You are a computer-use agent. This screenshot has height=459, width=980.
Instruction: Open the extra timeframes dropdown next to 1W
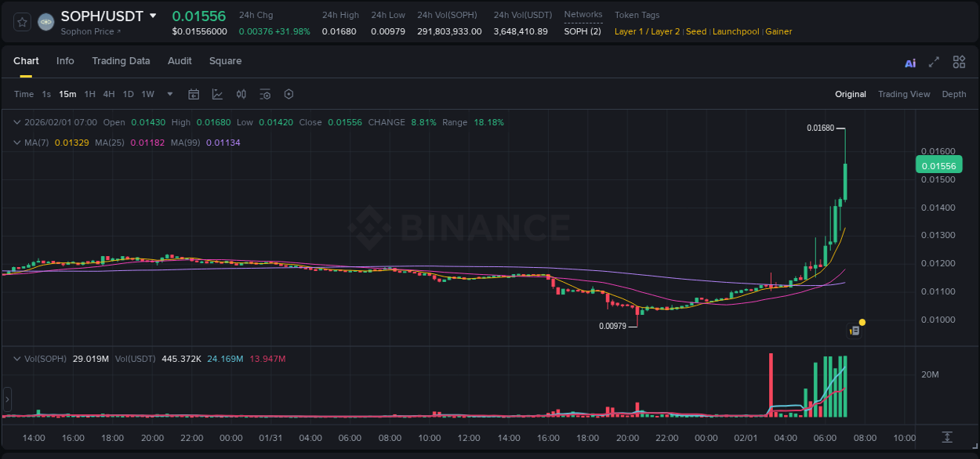pos(169,94)
